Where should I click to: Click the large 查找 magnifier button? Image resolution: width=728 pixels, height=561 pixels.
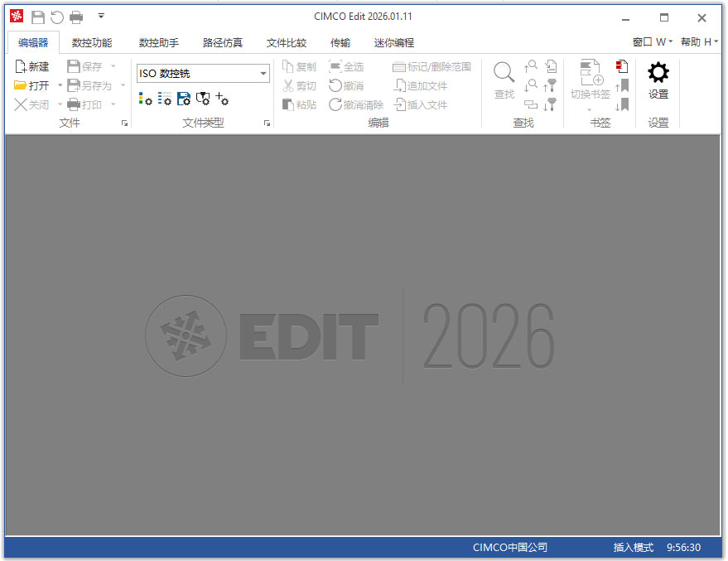[504, 80]
